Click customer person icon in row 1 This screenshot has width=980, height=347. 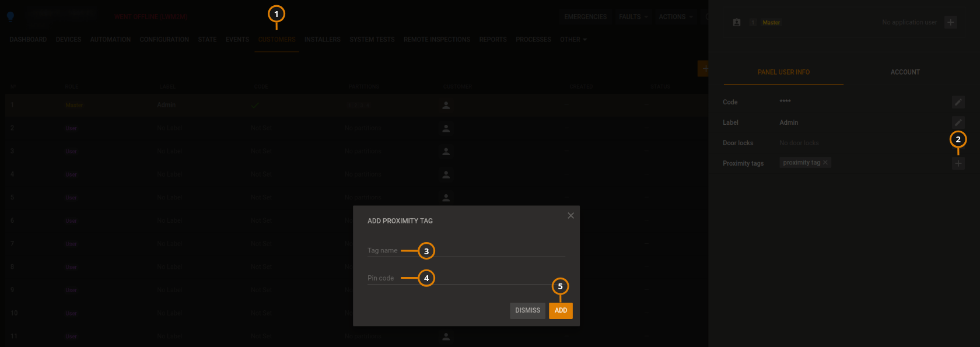446,106
